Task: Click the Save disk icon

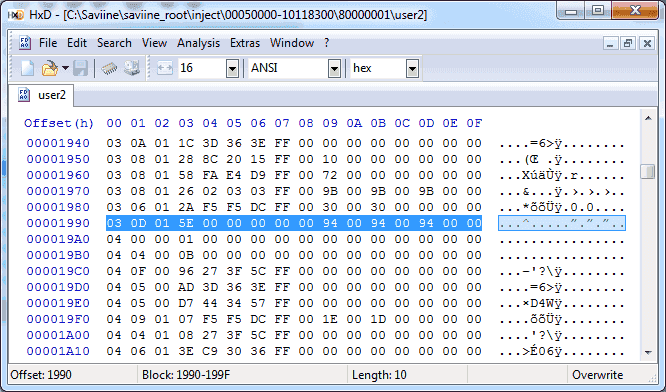Action: (80, 68)
